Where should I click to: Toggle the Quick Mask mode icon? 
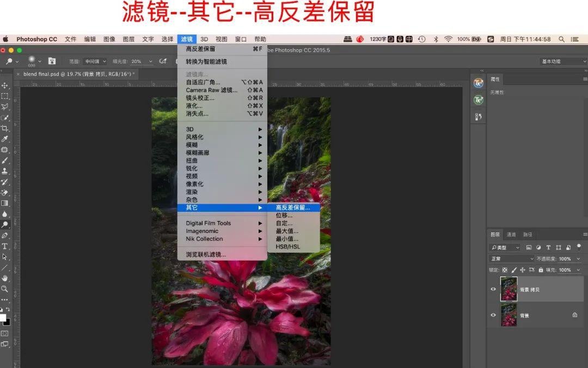click(4, 334)
